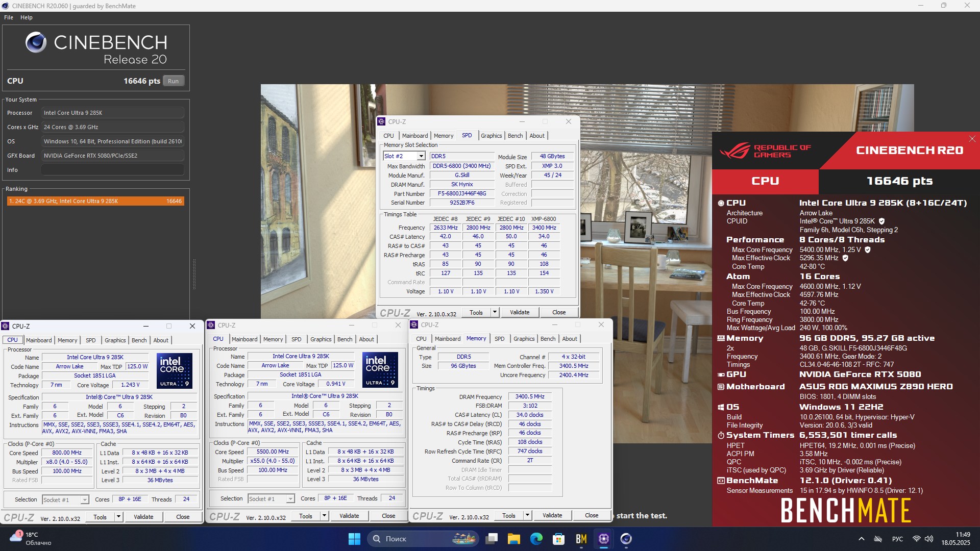The width and height of the screenshot is (980, 551).
Task: Click Validate in the CPU-Z SPD window
Action: tap(520, 312)
